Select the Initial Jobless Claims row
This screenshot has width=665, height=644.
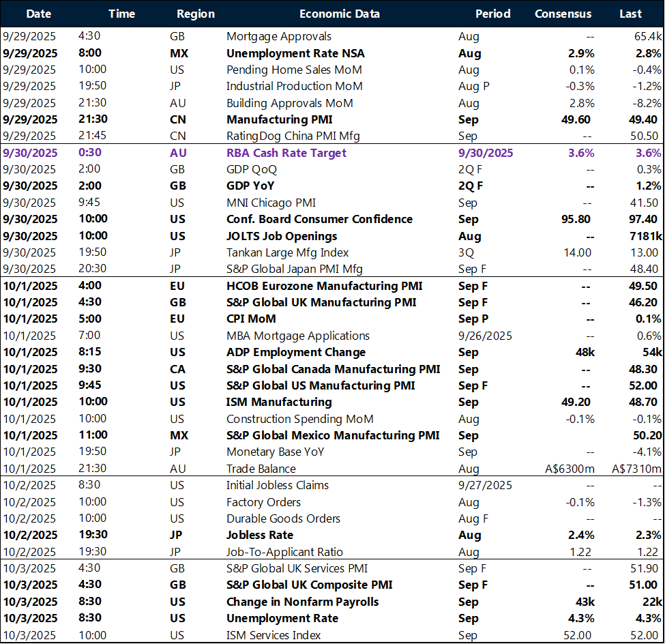click(278, 485)
